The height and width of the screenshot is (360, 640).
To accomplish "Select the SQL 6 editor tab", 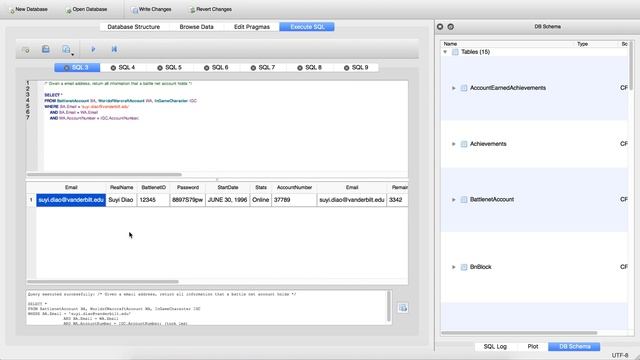I will tap(216, 68).
